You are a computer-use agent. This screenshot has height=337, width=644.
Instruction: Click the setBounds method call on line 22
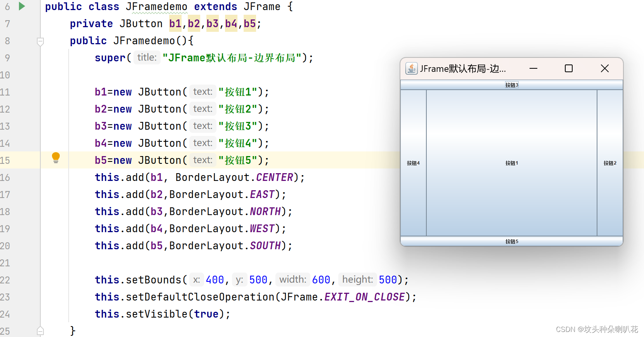(x=154, y=280)
